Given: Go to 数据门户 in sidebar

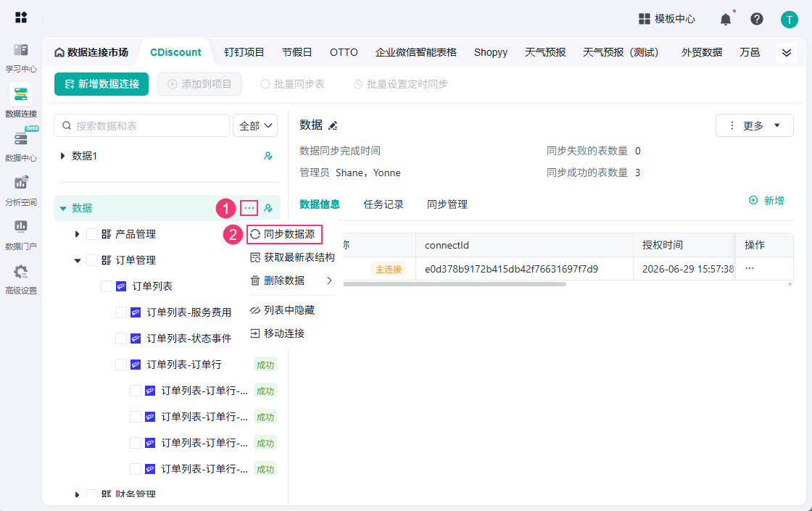Looking at the screenshot, I should coord(21,235).
